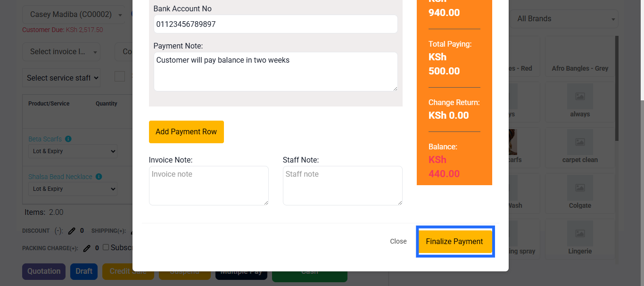Open the Casey Madiba customer dropdown
This screenshot has height=286, width=644.
click(x=74, y=15)
